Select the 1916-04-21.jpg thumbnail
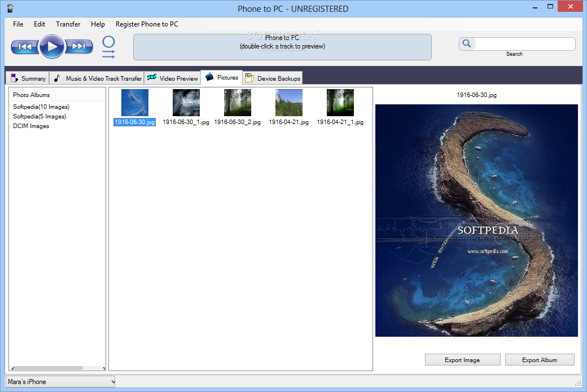The height and width of the screenshot is (392, 587). 288,103
